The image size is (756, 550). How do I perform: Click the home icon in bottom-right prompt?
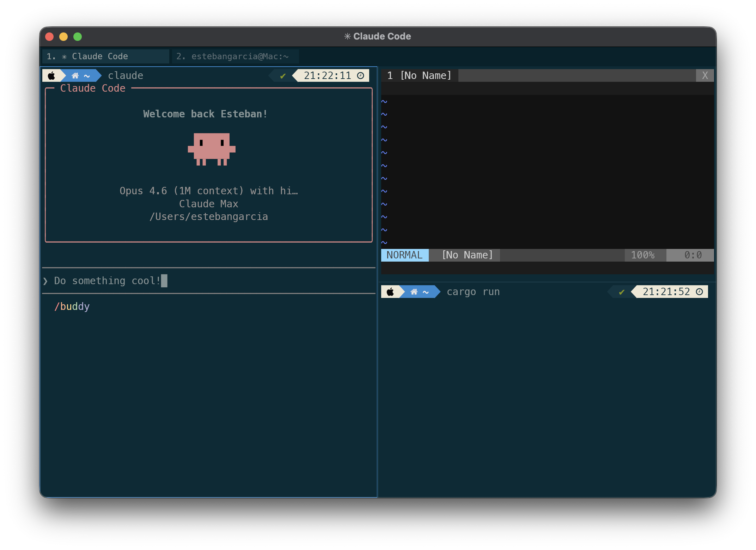[x=414, y=292]
